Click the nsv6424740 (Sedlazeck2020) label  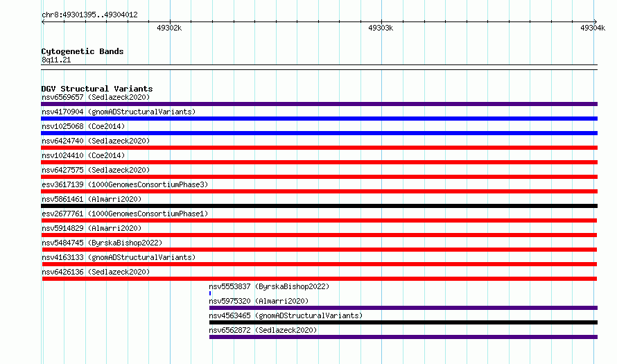click(96, 141)
